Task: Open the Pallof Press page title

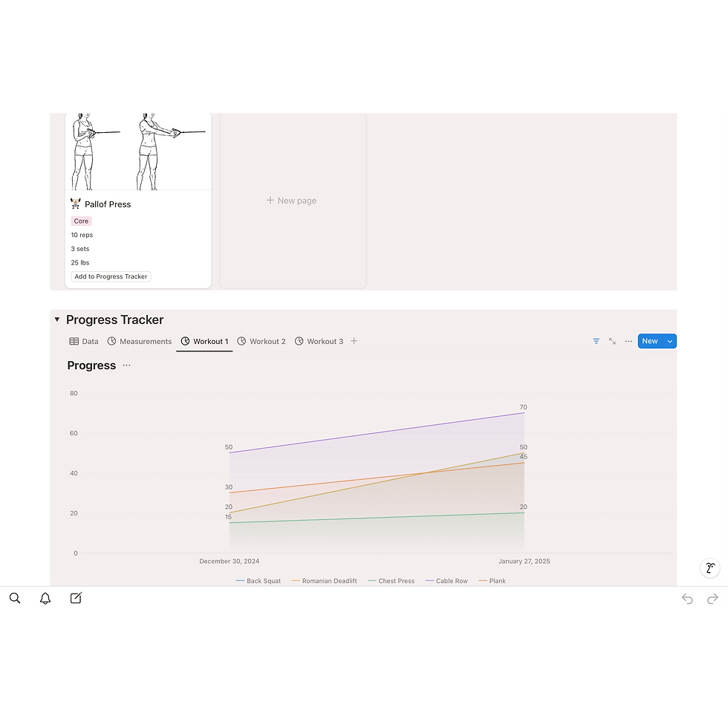Action: [108, 204]
